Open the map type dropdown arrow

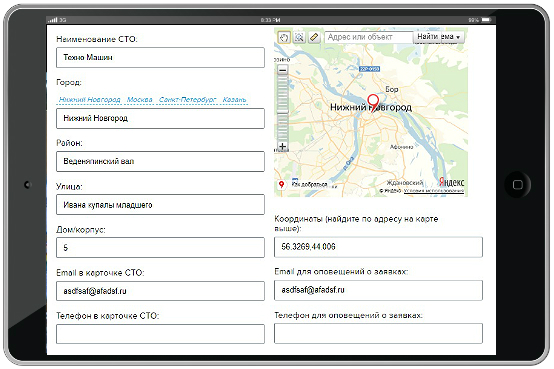click(x=458, y=37)
